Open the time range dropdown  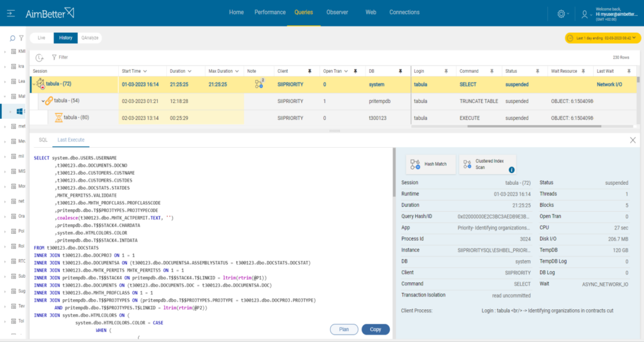click(602, 38)
